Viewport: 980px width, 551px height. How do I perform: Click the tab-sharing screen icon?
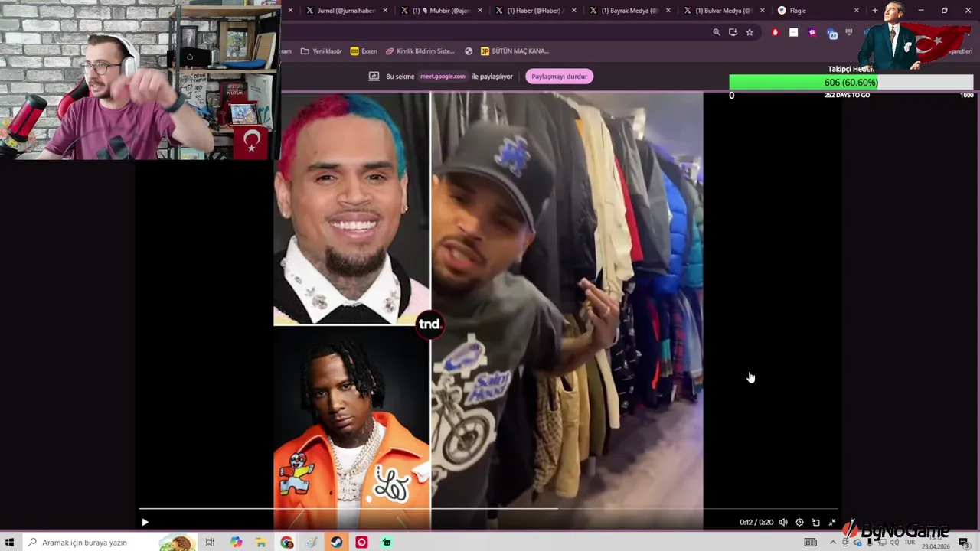pyautogui.click(x=374, y=77)
